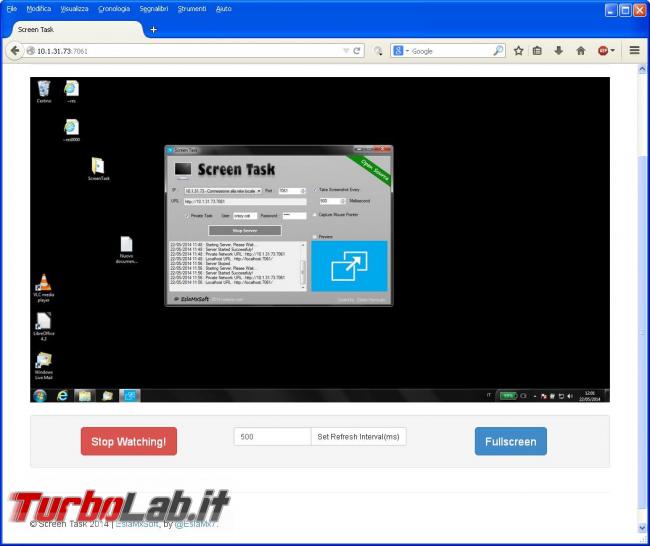Click the blue preview share image in Screen Task
This screenshot has height=546, width=650.
tap(349, 266)
